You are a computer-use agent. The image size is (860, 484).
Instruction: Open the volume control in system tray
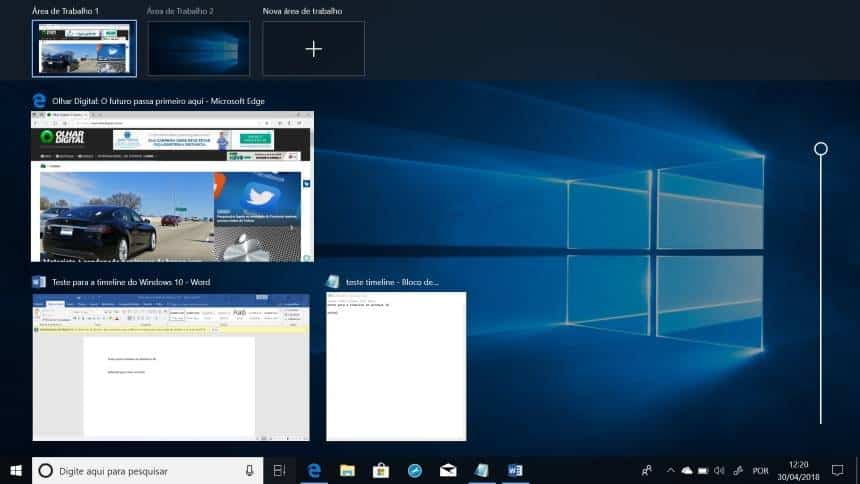click(719, 470)
